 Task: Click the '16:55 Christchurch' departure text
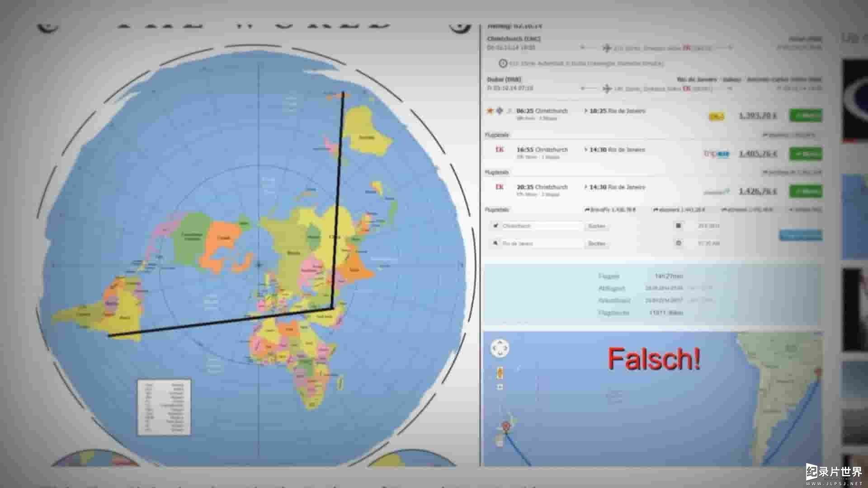(542, 149)
